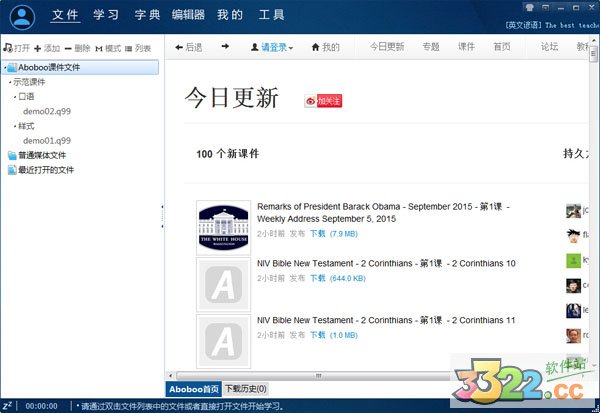Image resolution: width=600 pixels, height=413 pixels.
Task: Click the 英文谚语 scrolling tip text
Action: (551, 25)
